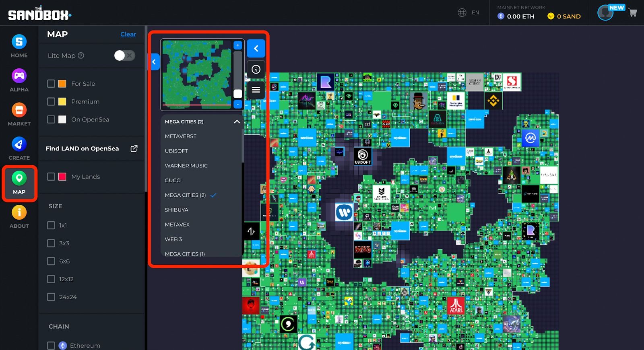Enable the Premium filter checkbox

tap(51, 101)
